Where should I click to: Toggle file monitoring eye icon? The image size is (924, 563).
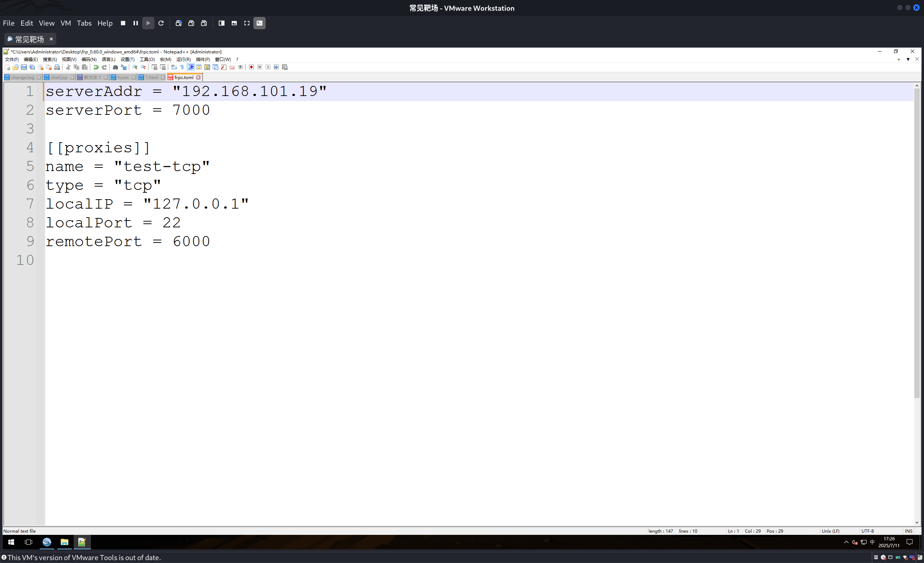[240, 67]
